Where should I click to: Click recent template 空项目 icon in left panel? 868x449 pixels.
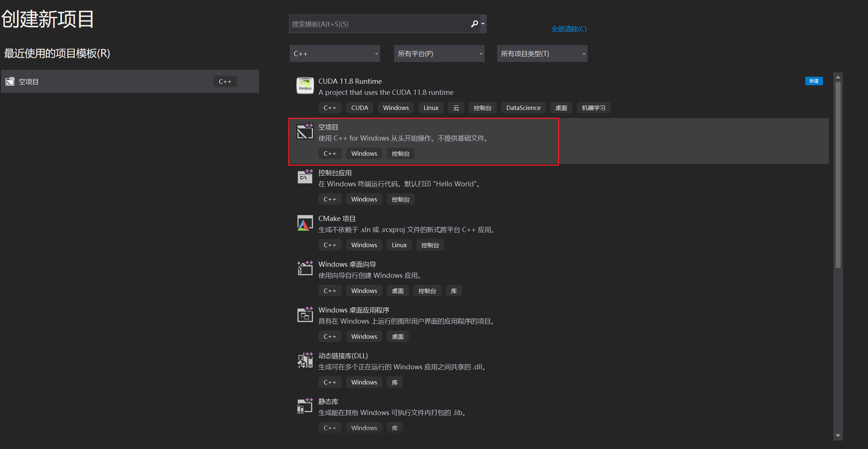[x=10, y=81]
